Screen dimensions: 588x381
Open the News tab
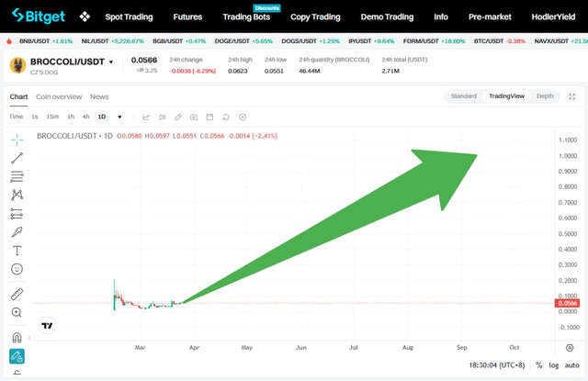point(99,96)
